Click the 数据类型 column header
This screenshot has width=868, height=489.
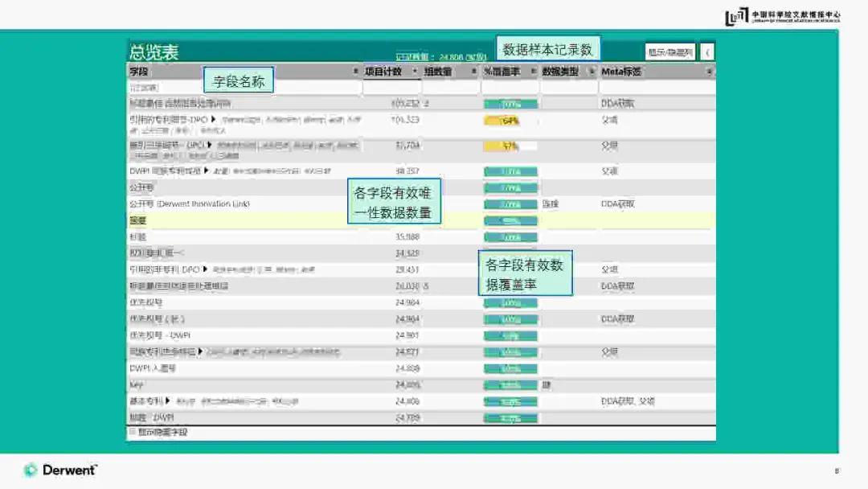point(555,72)
